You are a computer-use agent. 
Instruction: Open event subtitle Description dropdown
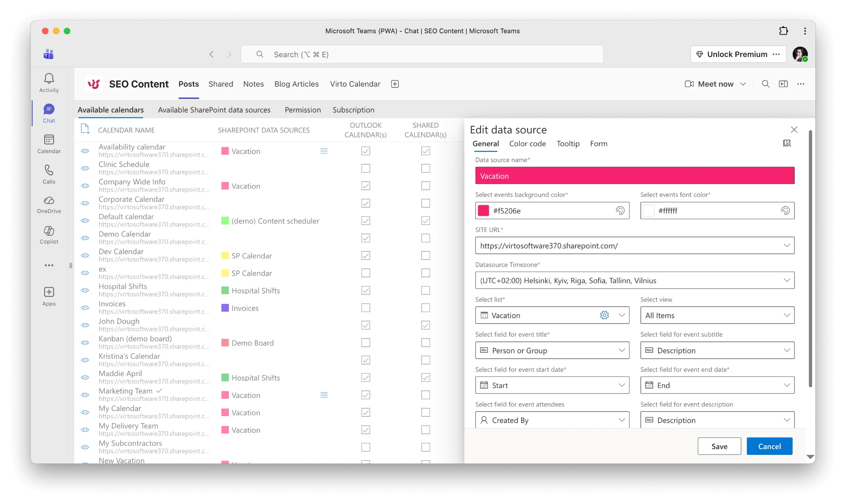717,350
